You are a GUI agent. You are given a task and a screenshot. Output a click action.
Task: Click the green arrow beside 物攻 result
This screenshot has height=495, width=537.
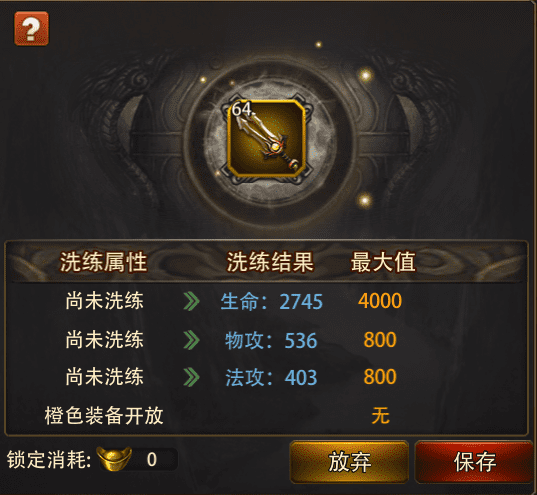point(191,340)
